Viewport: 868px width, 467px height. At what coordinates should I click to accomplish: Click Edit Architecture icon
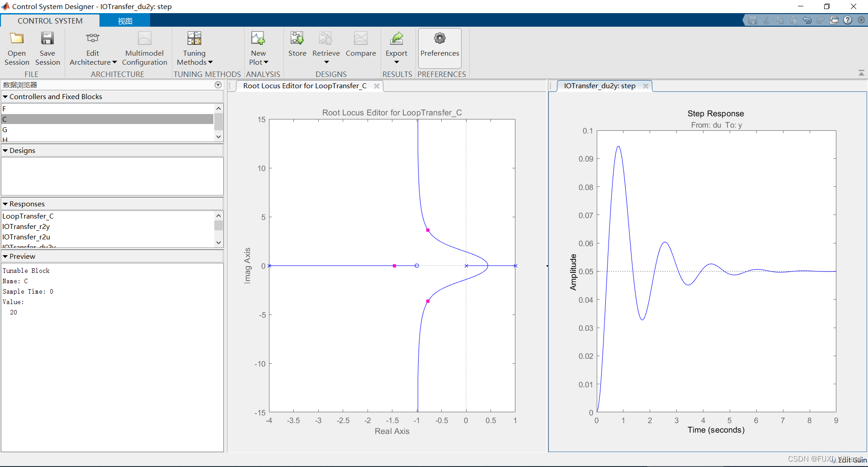(x=93, y=38)
